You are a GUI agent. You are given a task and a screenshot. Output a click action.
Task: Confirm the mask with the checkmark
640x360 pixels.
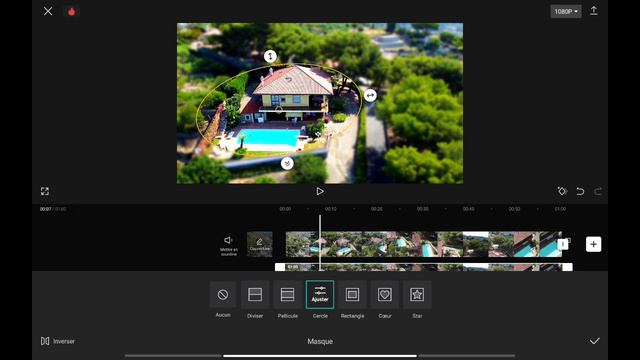pyautogui.click(x=595, y=341)
